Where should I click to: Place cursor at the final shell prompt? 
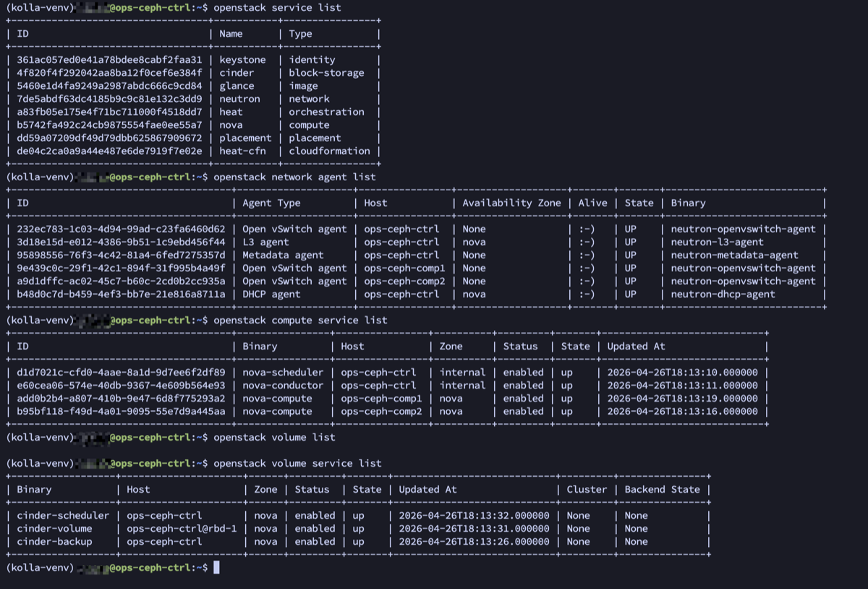point(216,568)
